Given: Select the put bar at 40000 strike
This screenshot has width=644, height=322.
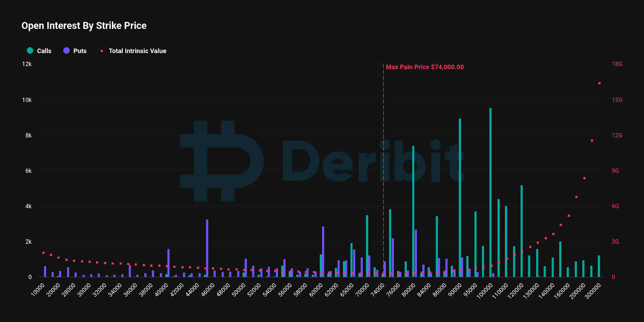Looking at the screenshot, I should pos(169,263).
